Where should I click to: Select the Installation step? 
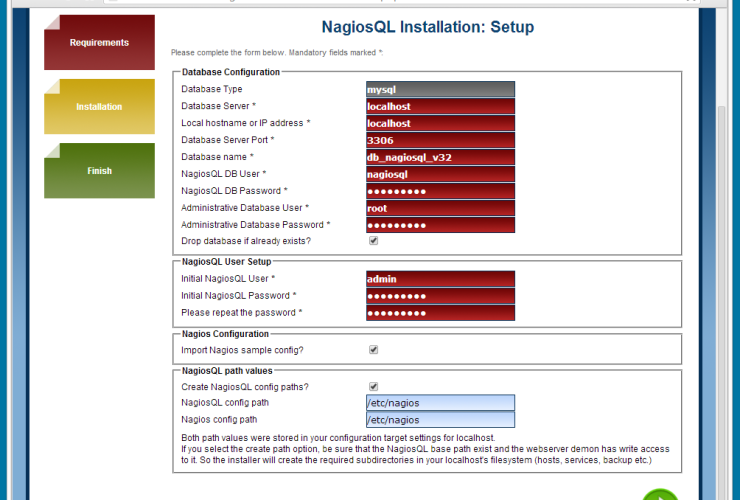(99, 107)
